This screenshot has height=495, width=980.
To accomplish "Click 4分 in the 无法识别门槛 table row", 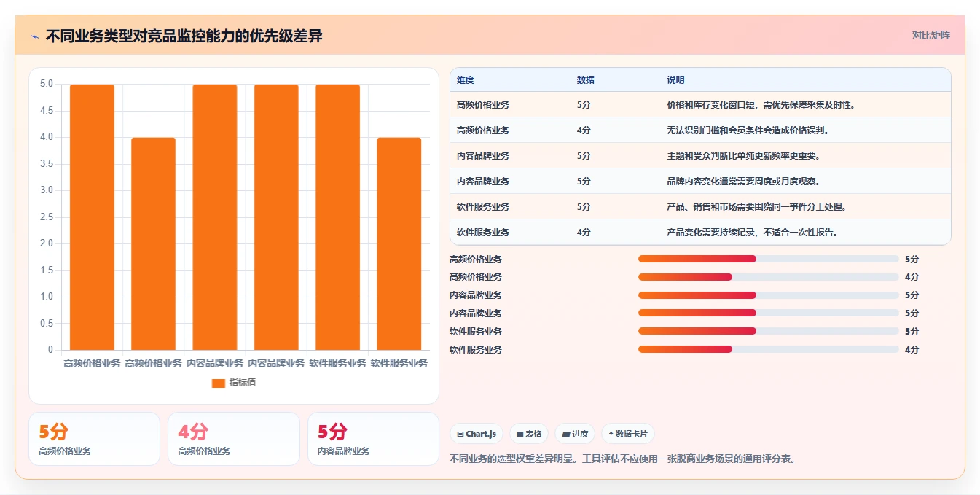I will [x=584, y=130].
